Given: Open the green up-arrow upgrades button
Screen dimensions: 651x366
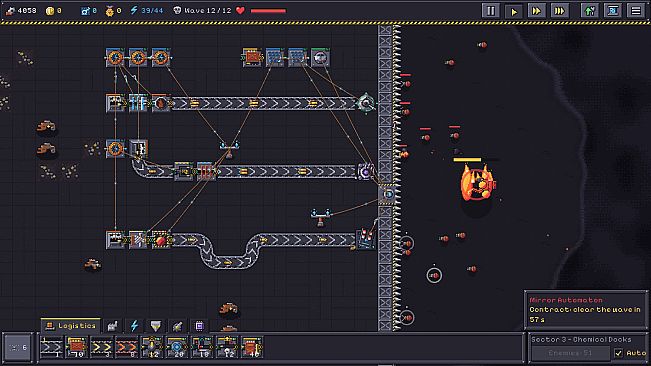Looking at the screenshot, I should [x=590, y=10].
